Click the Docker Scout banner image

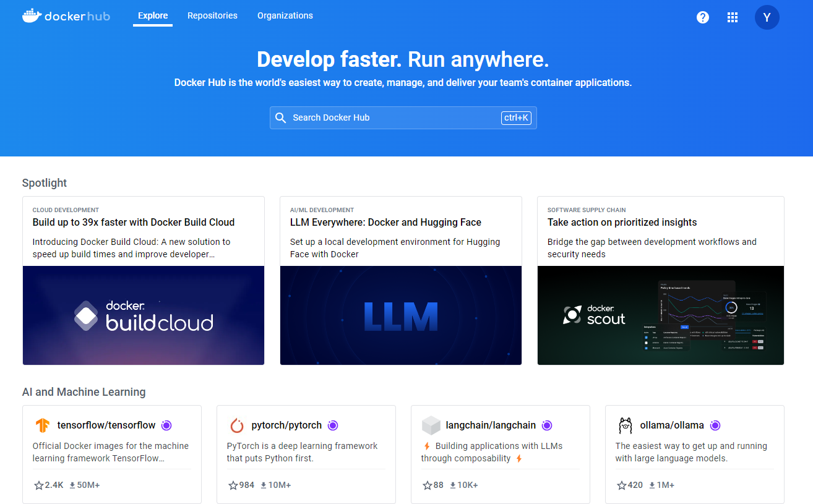(x=660, y=315)
